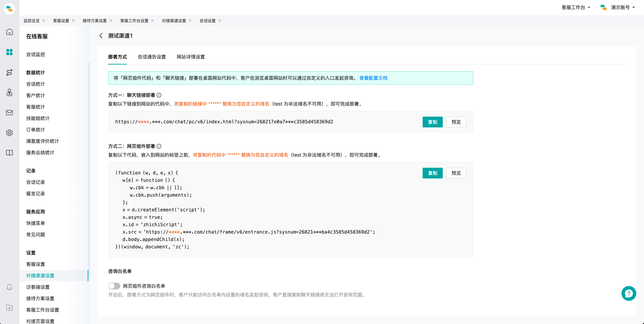
Task: Open 访客端设置 in sidebar
Action: click(38, 287)
